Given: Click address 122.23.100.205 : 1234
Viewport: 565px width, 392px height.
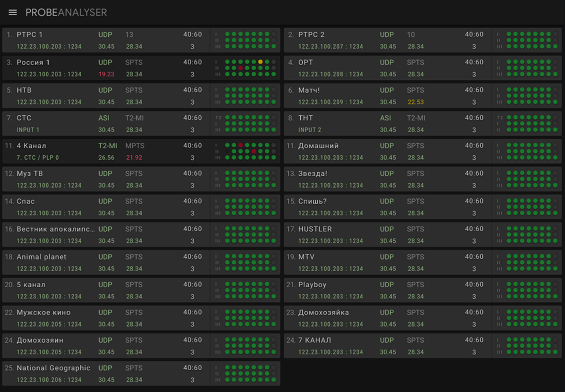Looking at the screenshot, I should pos(49,352).
